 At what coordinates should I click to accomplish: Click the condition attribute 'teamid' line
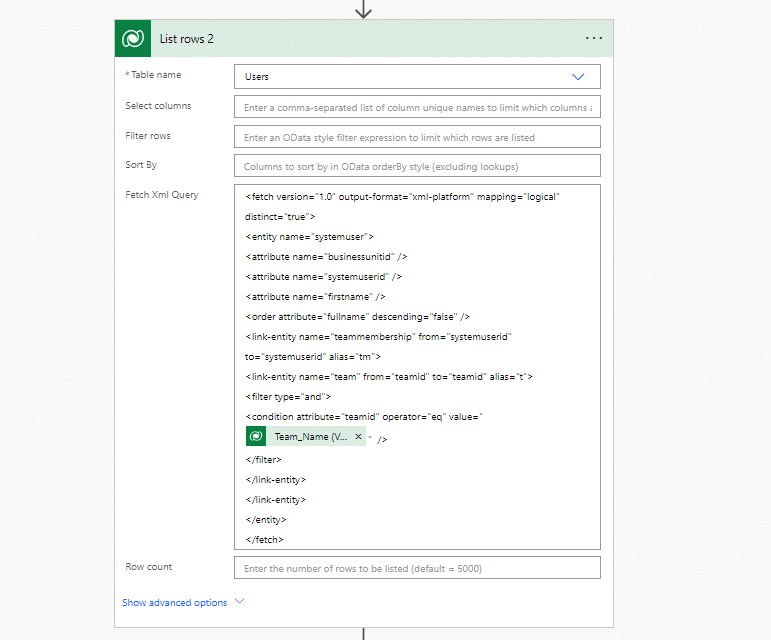[364, 417]
